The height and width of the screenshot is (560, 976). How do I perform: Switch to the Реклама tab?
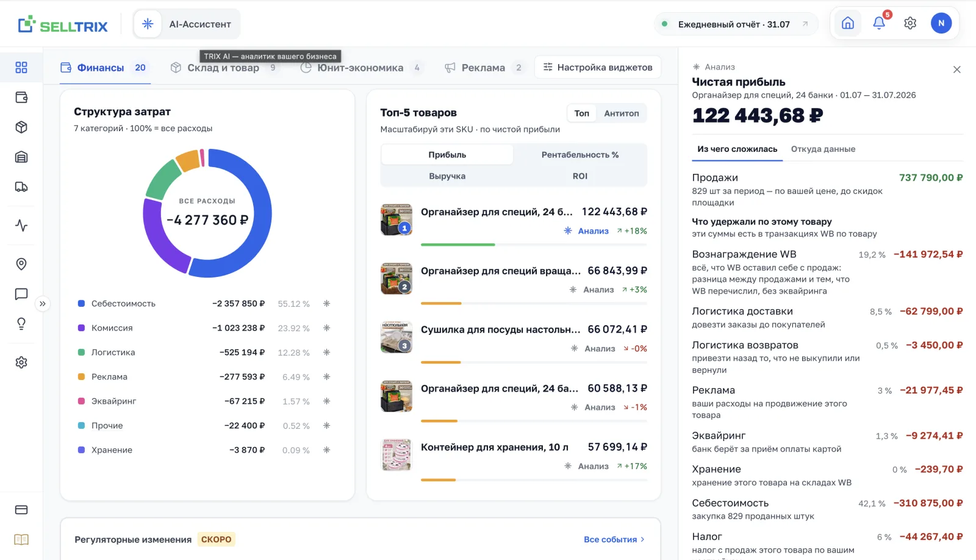[x=484, y=68]
